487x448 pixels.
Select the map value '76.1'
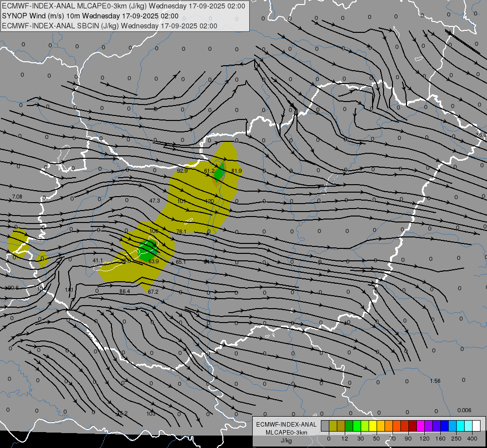point(181,231)
